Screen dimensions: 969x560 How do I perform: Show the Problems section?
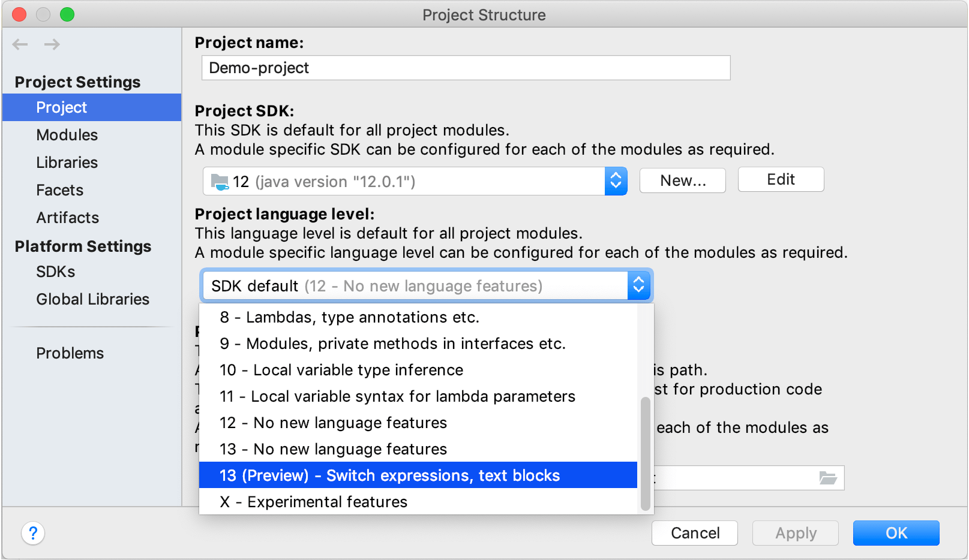[x=70, y=353]
